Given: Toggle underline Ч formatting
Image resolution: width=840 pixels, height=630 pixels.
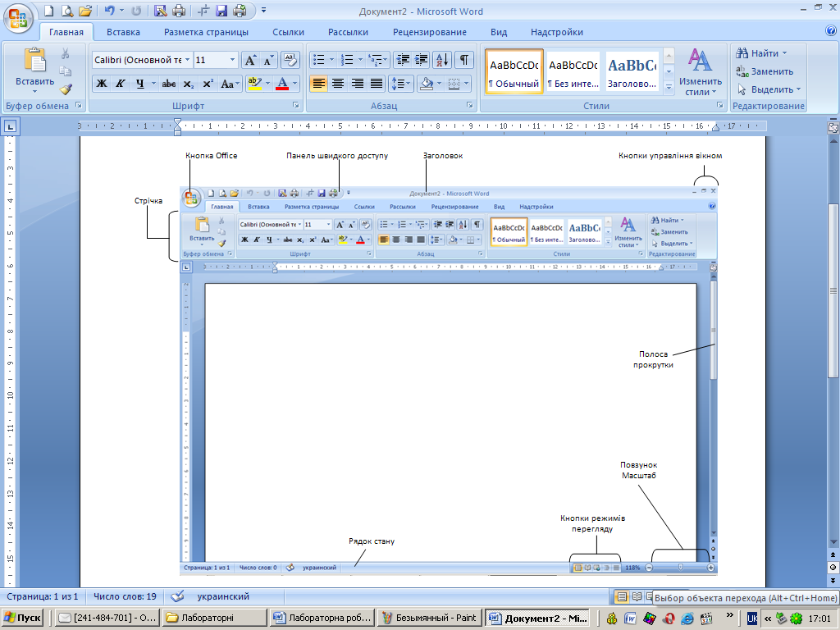Looking at the screenshot, I should pos(139,84).
